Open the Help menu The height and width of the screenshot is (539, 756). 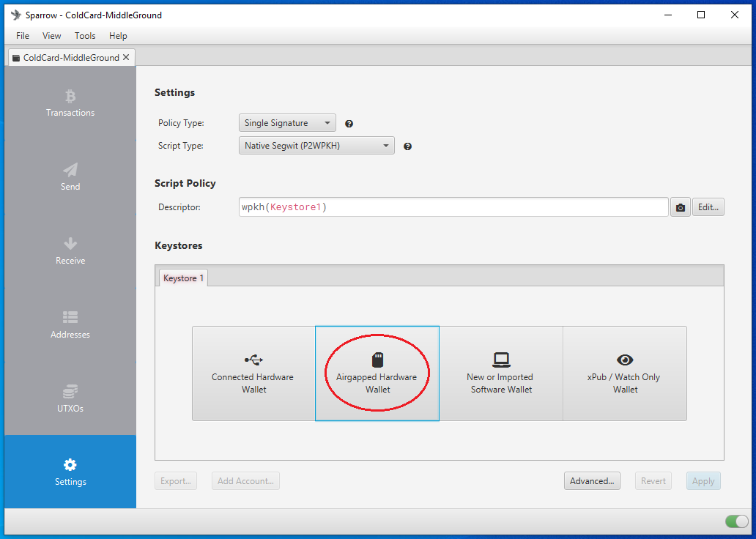118,36
